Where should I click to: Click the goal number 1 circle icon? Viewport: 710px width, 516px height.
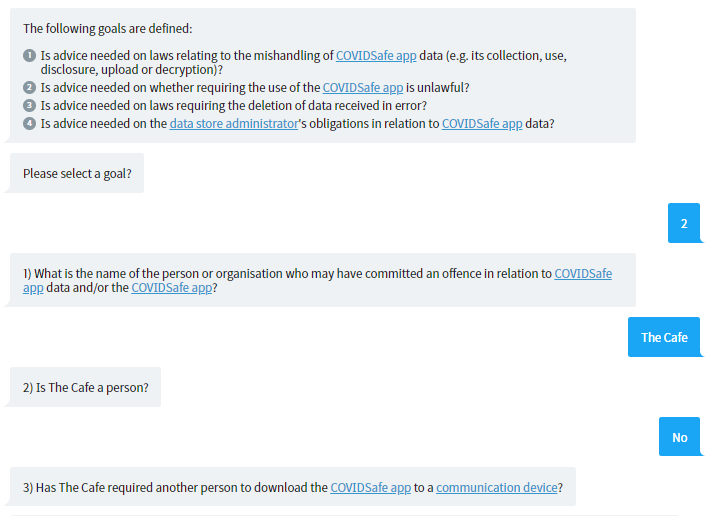pyautogui.click(x=29, y=56)
